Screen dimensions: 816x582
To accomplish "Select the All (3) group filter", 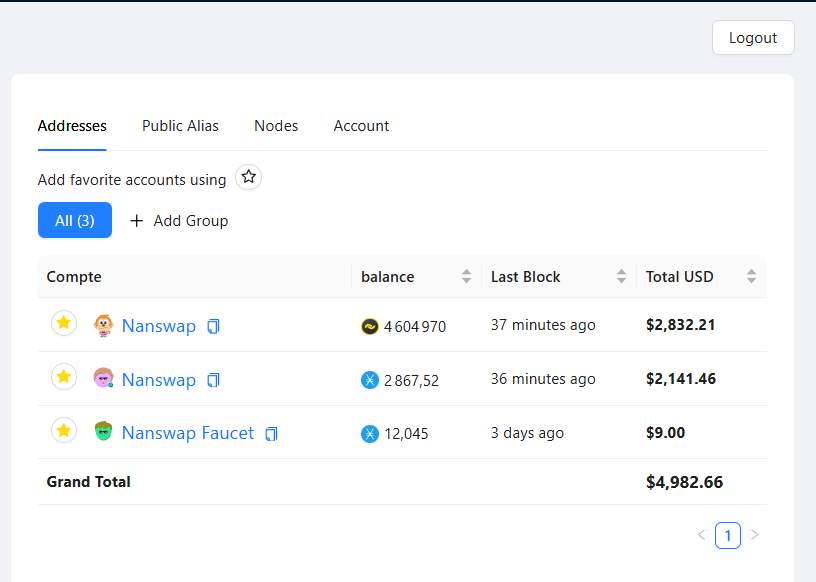I will tap(74, 220).
